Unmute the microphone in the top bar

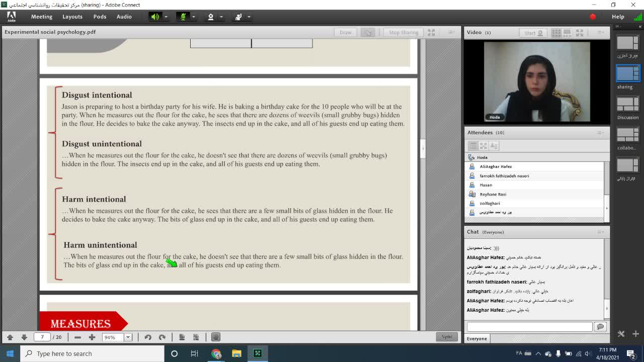183,17
